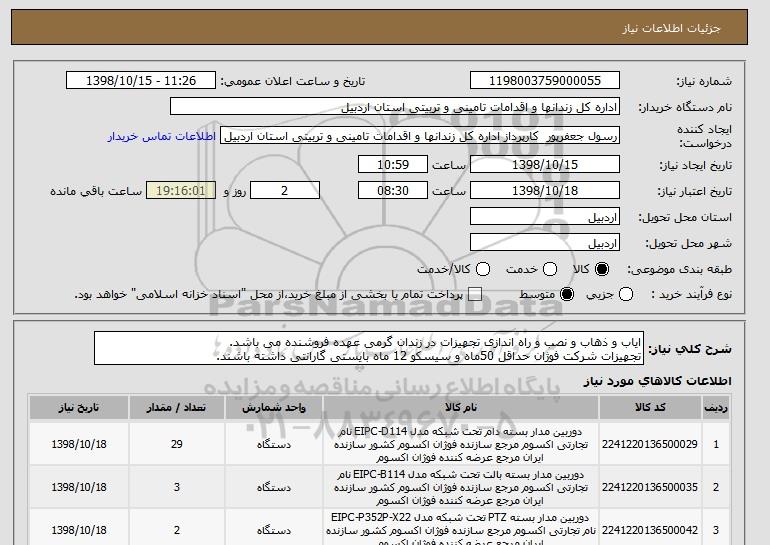
Task: Click the نوع فرآیند خرید label
Action: coord(691,295)
